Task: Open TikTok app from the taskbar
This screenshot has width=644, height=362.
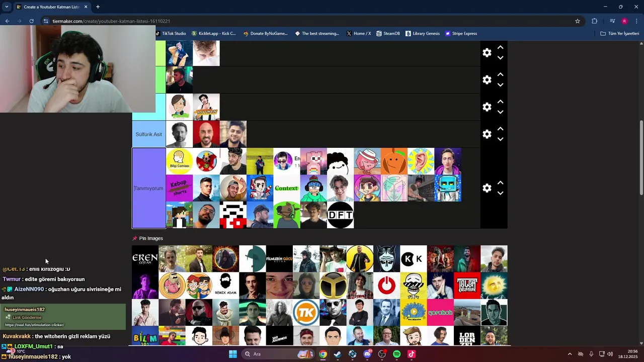Action: click(412, 354)
